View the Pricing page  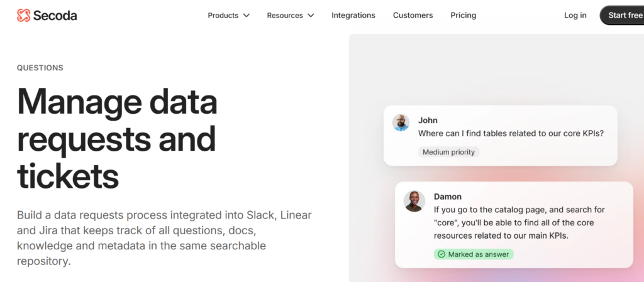click(464, 16)
